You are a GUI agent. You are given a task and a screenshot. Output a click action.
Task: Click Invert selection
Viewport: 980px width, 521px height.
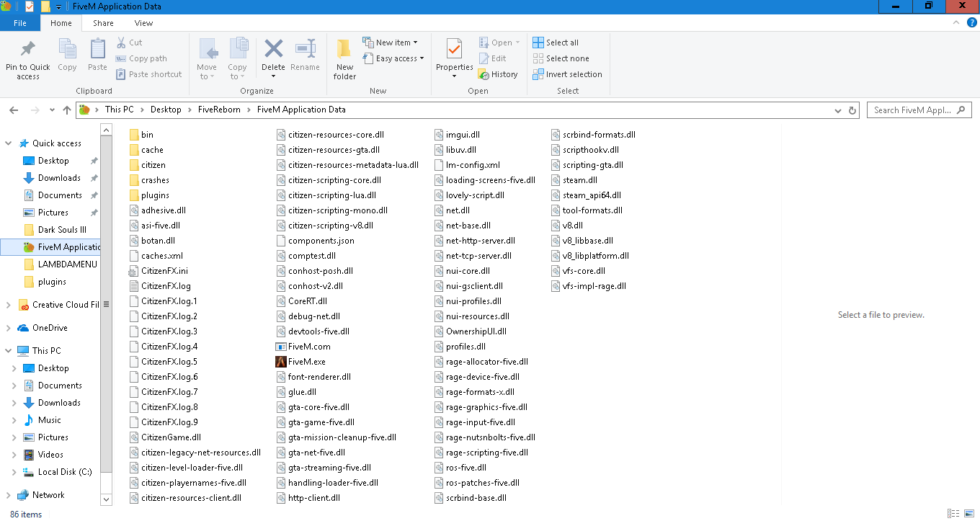coord(567,74)
